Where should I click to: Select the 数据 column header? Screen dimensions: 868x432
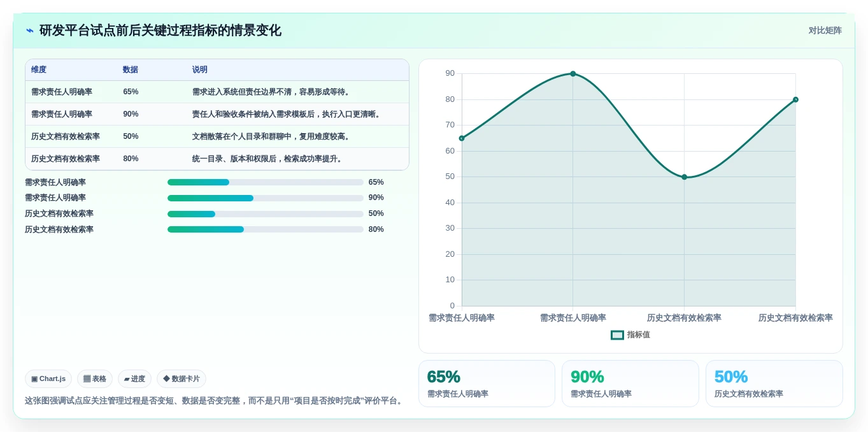pyautogui.click(x=131, y=69)
